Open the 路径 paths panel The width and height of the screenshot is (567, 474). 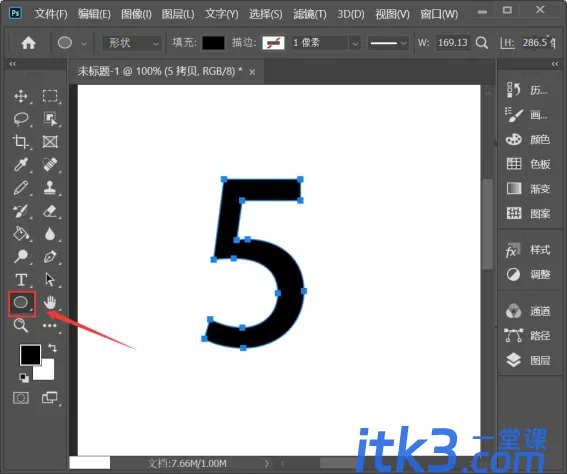tap(528, 336)
